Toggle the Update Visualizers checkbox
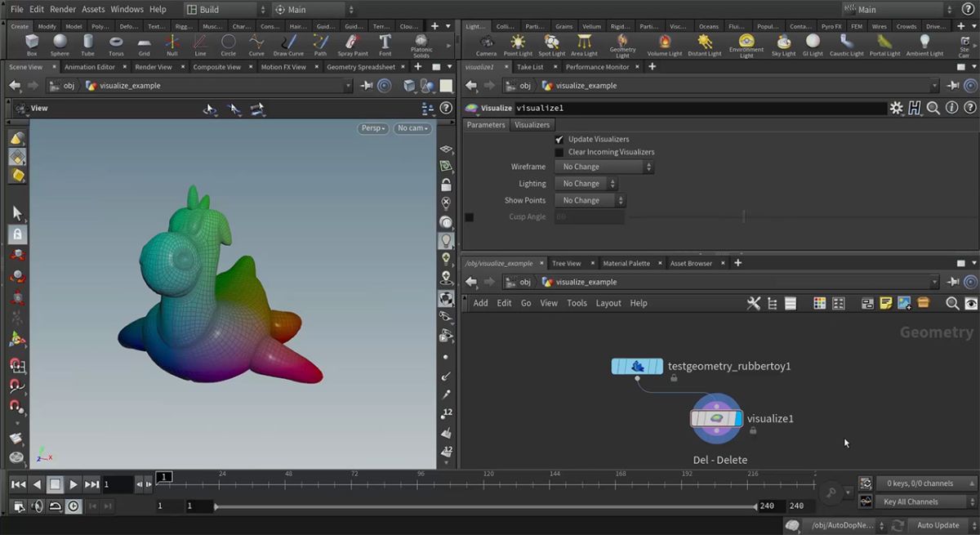Image resolution: width=980 pixels, height=535 pixels. coord(559,140)
